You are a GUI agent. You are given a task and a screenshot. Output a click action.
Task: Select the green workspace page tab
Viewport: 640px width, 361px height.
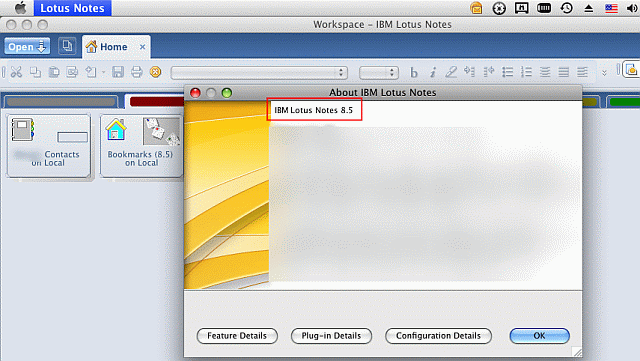click(624, 101)
